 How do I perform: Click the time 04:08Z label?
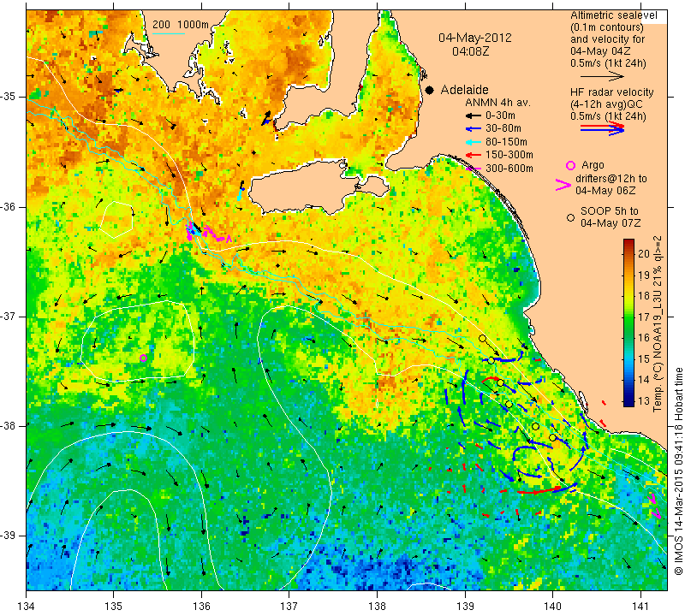tap(470, 51)
